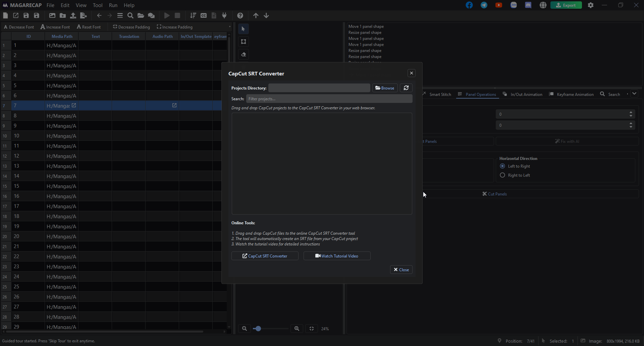644x346 pixels.
Task: Click the green Export button
Action: pos(566,5)
